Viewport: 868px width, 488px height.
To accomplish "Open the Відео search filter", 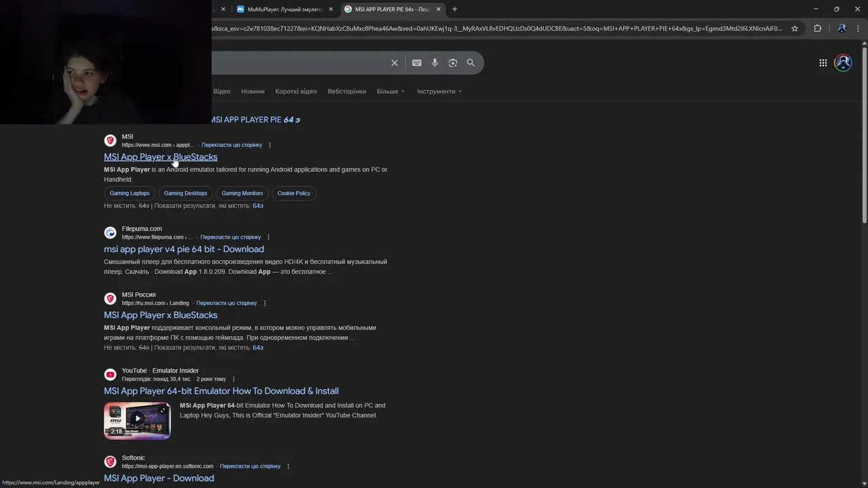I will tap(222, 91).
